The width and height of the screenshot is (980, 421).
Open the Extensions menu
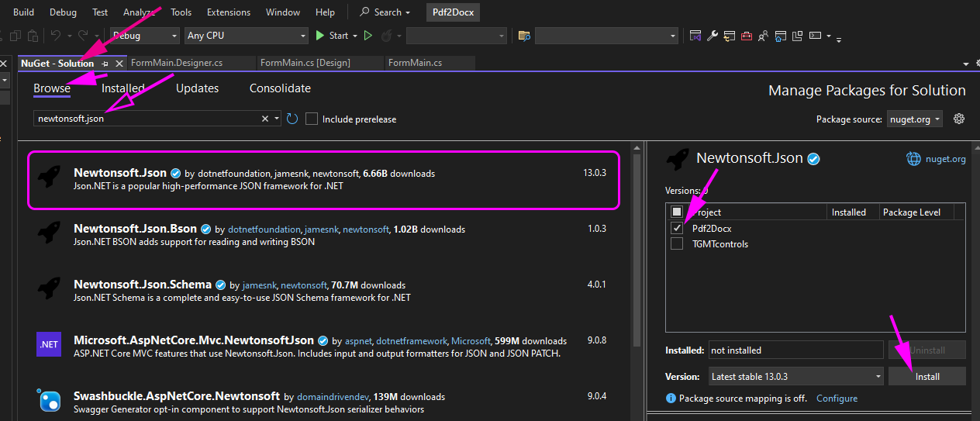229,12
